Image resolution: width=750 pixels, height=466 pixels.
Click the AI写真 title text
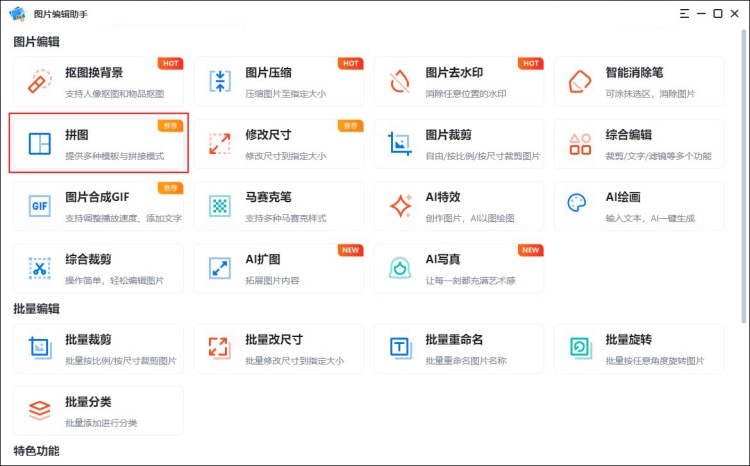tap(443, 260)
